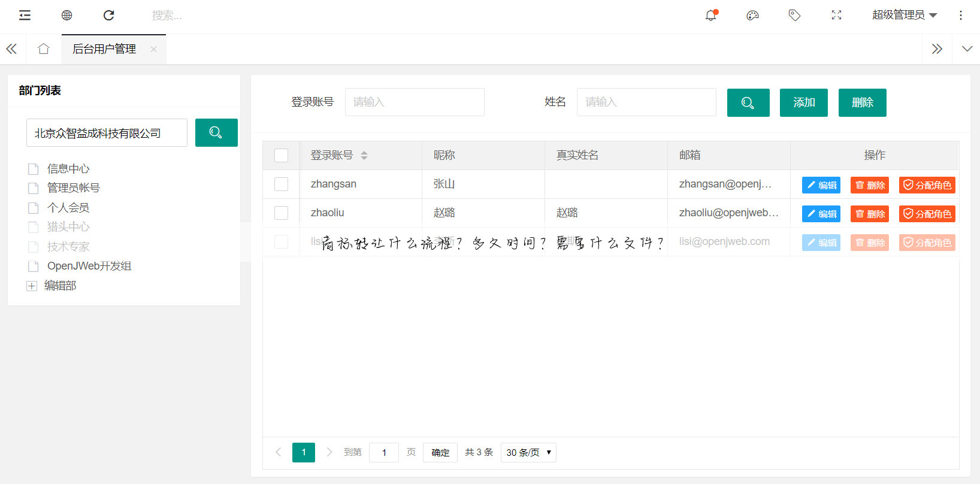Delete the lisi user row
The width and height of the screenshot is (980, 484).
click(870, 243)
